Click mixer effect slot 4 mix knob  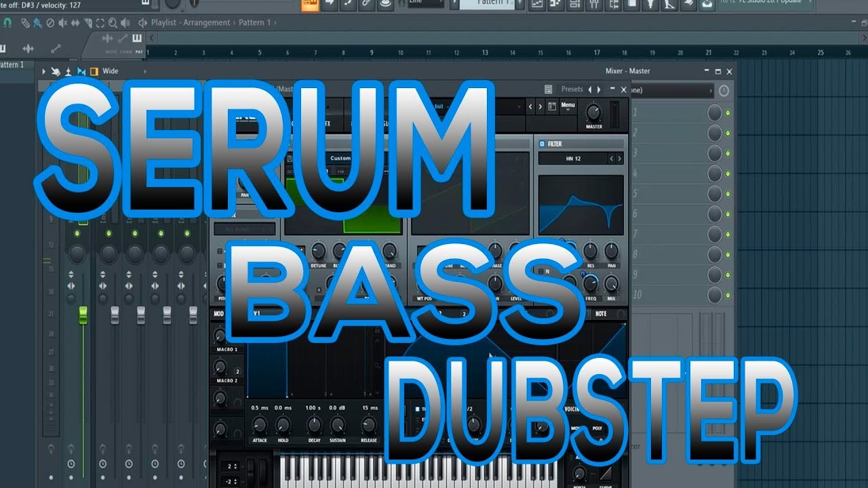[x=715, y=174]
